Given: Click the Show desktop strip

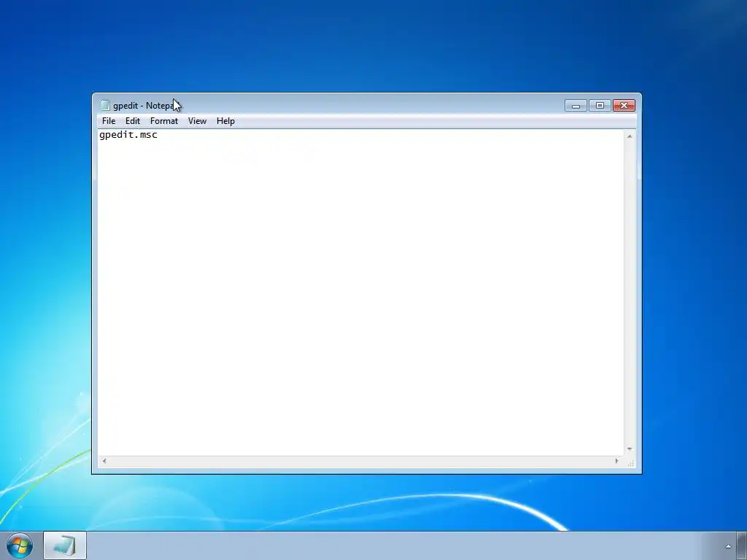Looking at the screenshot, I should pos(742,545).
